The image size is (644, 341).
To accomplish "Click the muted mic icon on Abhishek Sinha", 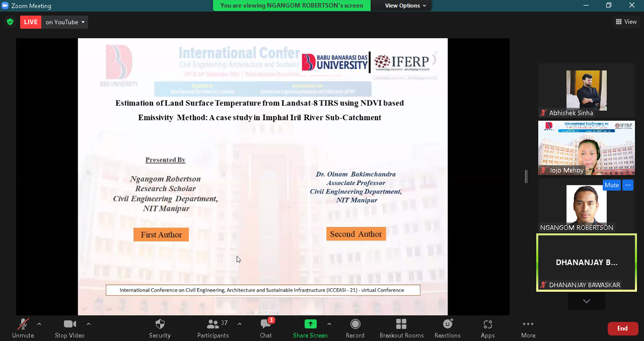I will [x=543, y=113].
